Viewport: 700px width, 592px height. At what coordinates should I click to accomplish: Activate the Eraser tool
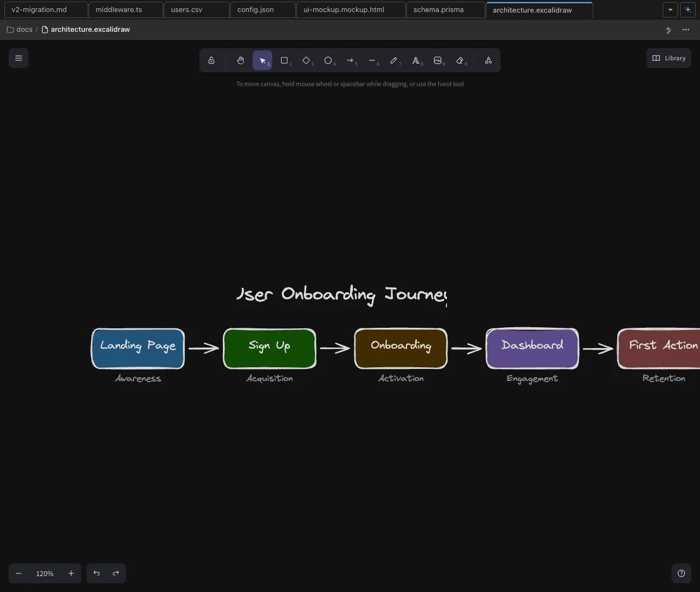(460, 60)
